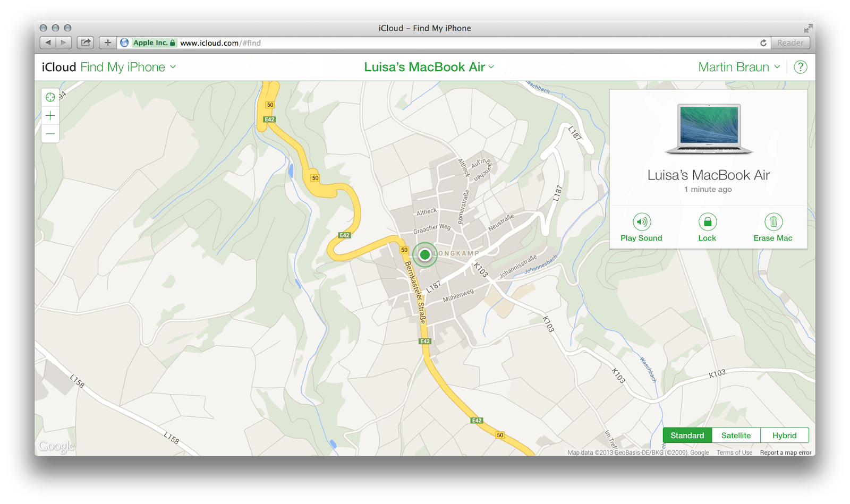This screenshot has height=504, width=850.
Task: Click the iCloud label in header
Action: (59, 67)
